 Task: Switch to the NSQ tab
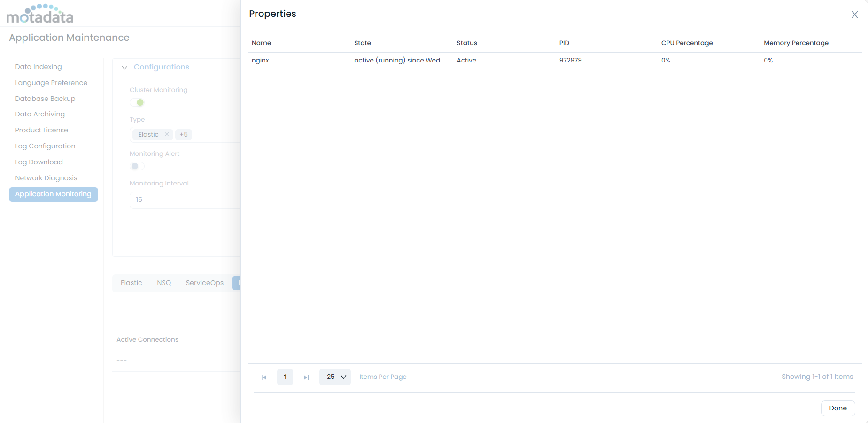pyautogui.click(x=164, y=283)
